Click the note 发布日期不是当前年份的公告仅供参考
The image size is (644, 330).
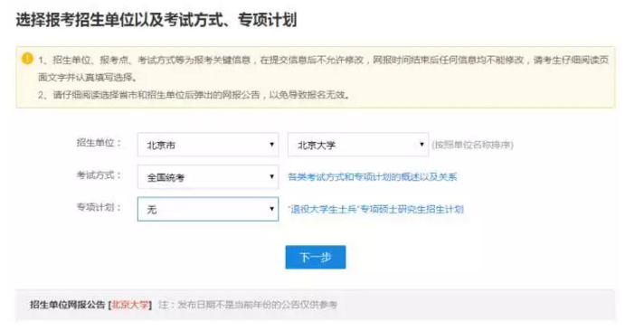(x=248, y=305)
